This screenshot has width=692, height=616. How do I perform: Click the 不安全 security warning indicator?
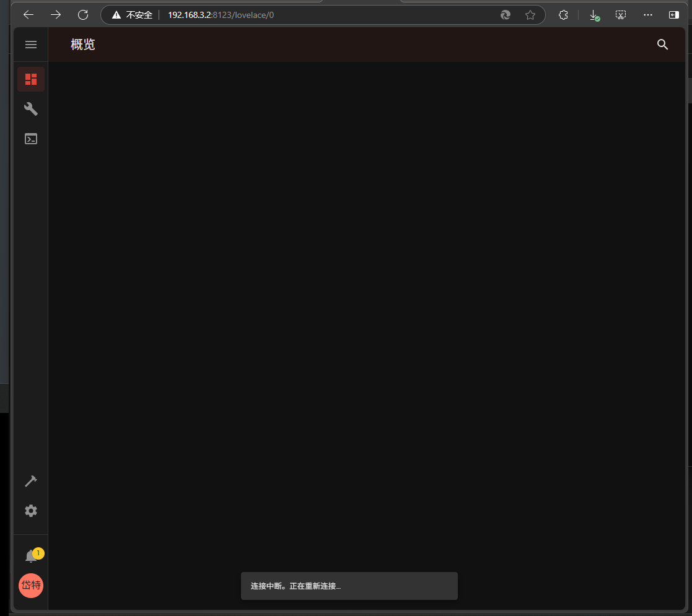(x=132, y=15)
